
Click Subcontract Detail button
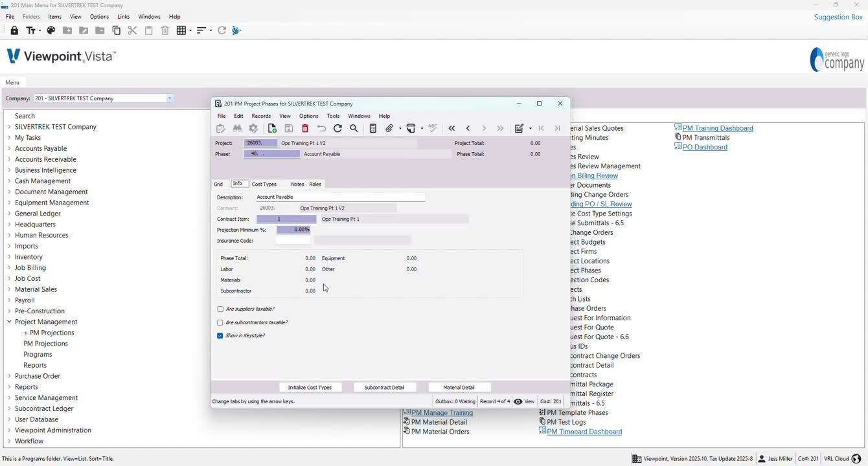click(x=384, y=388)
